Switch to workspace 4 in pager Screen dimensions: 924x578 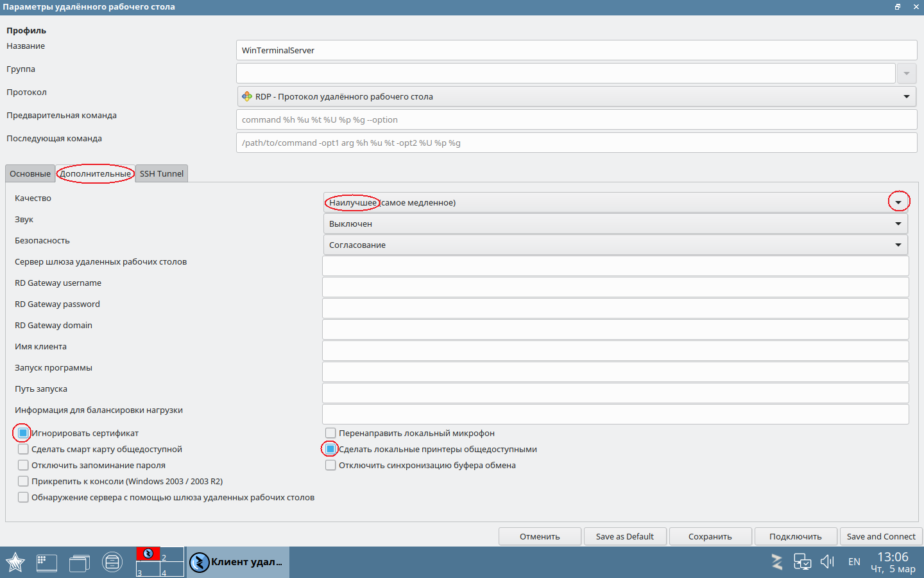(x=172, y=569)
